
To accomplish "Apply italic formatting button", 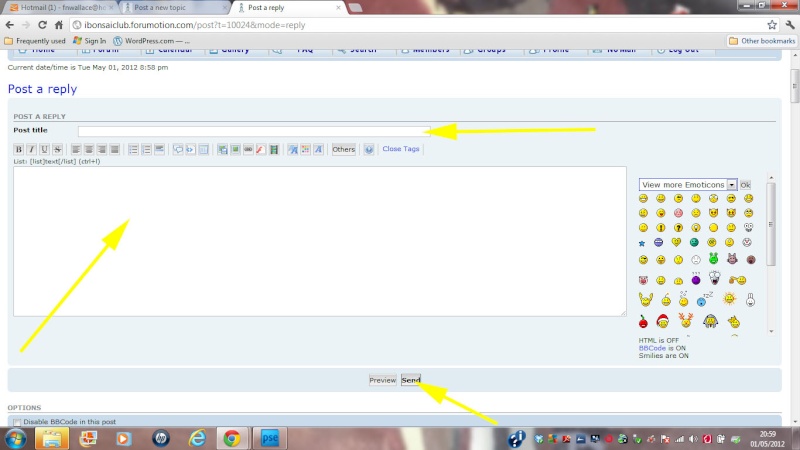I will 32,149.
